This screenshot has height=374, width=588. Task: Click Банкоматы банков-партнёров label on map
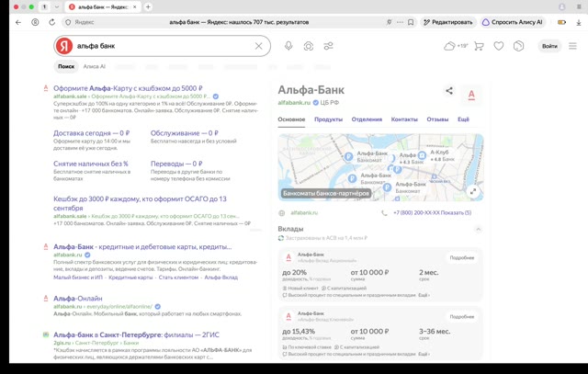click(x=326, y=193)
